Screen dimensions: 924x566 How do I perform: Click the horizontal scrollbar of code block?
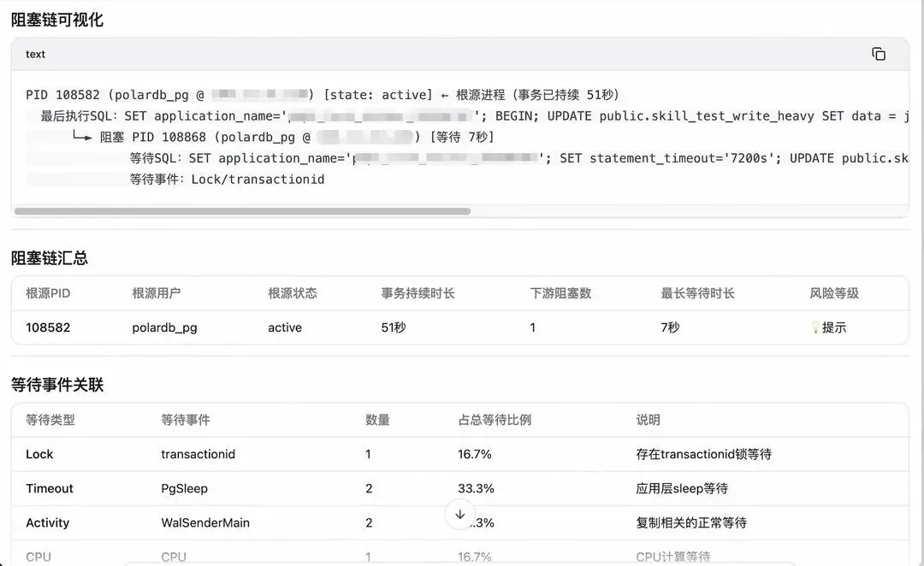pyautogui.click(x=242, y=211)
